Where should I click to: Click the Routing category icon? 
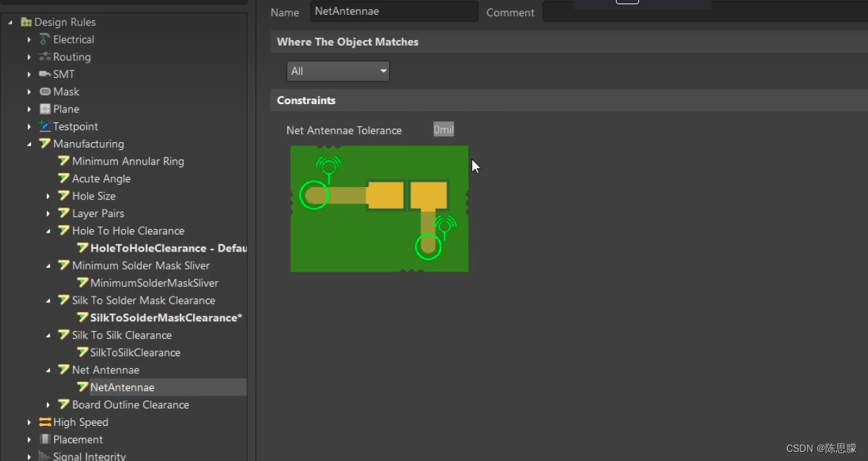click(45, 57)
